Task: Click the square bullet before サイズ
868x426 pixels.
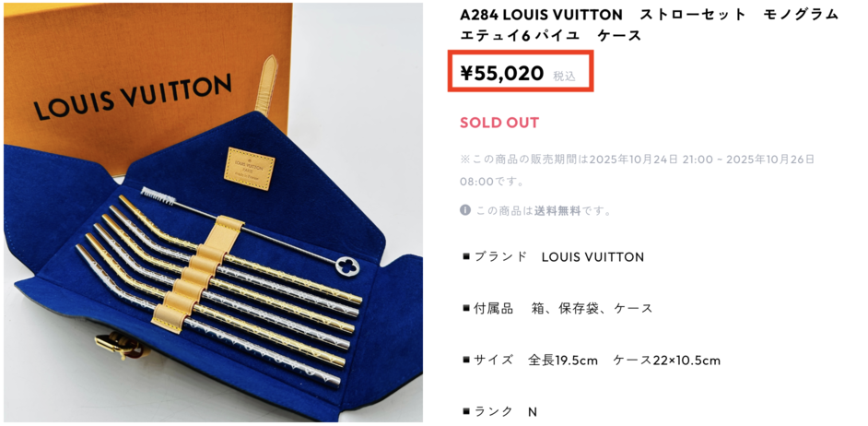Action: 466,361
